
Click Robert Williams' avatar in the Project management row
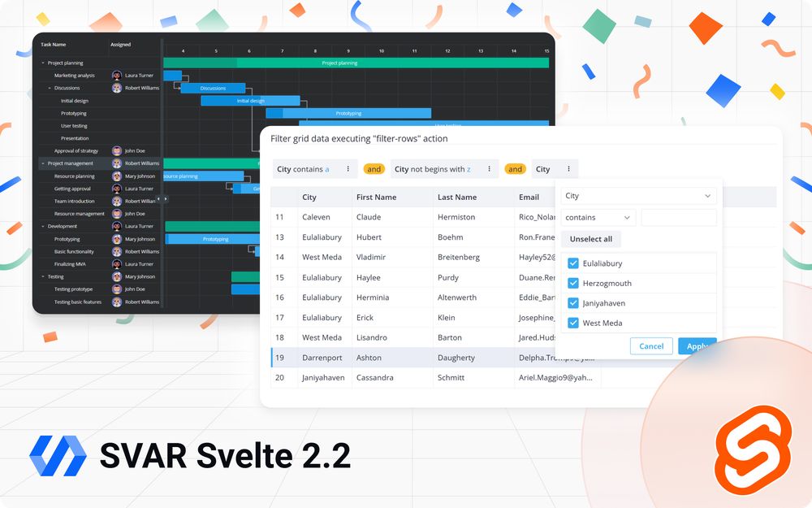(x=117, y=163)
